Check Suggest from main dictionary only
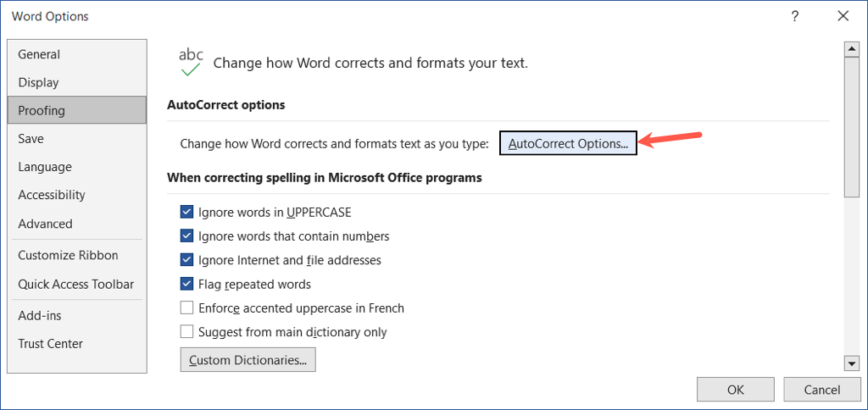Image resolution: width=868 pixels, height=410 pixels. click(187, 332)
